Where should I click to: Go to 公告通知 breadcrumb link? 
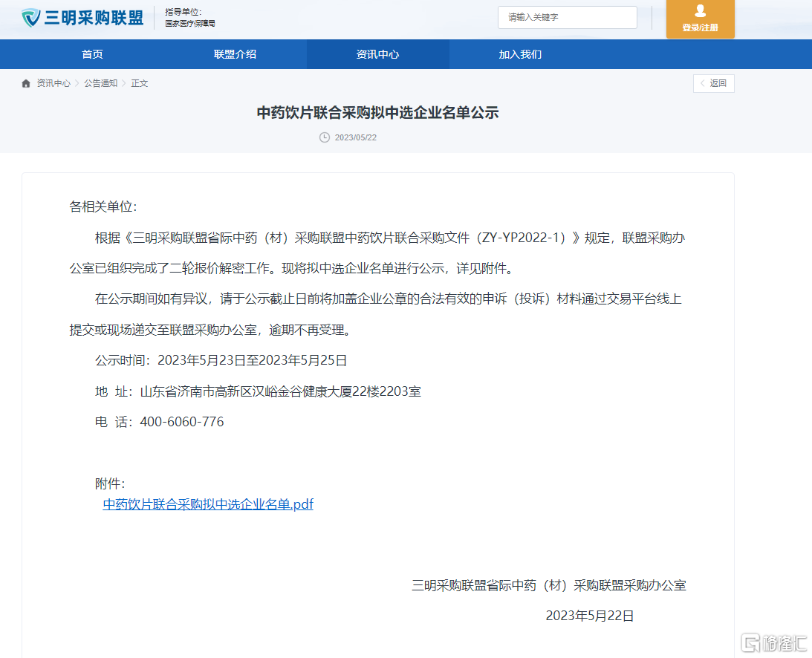point(101,83)
